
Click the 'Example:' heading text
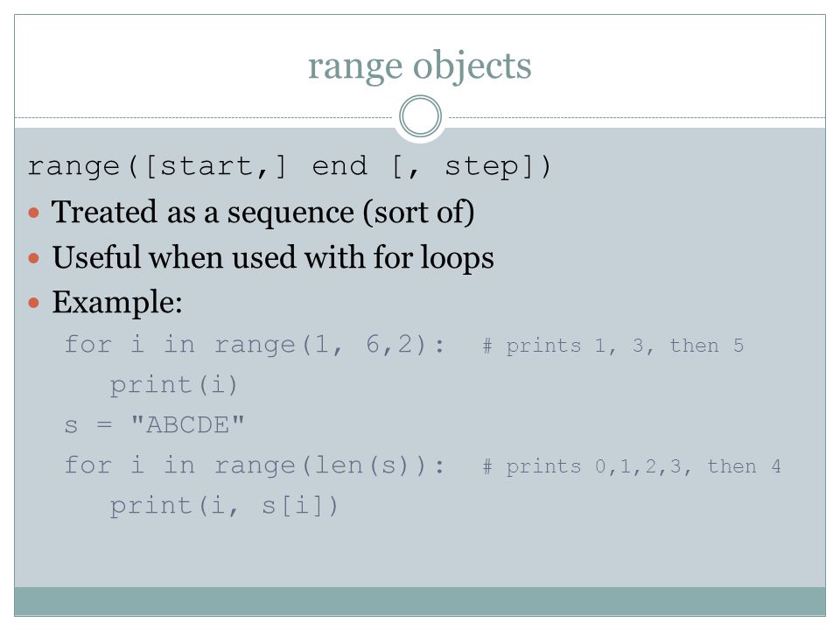tap(117, 302)
